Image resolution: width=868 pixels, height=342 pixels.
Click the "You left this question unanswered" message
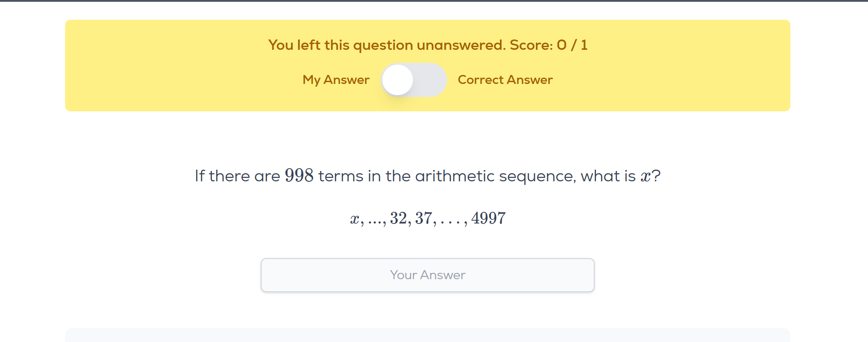click(387, 45)
